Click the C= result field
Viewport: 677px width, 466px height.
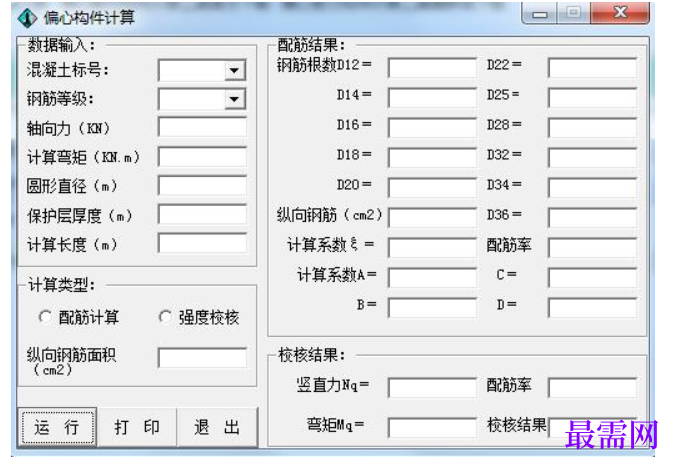(592, 278)
